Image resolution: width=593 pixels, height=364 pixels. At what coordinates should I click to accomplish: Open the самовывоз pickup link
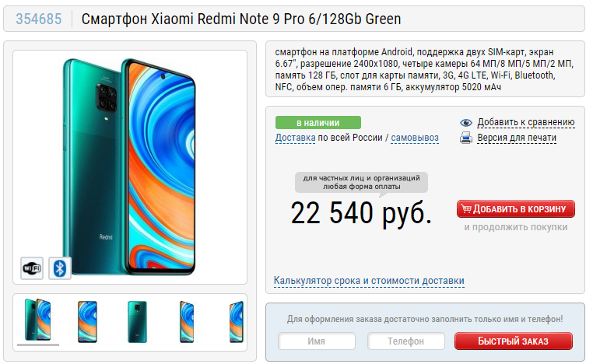415,138
